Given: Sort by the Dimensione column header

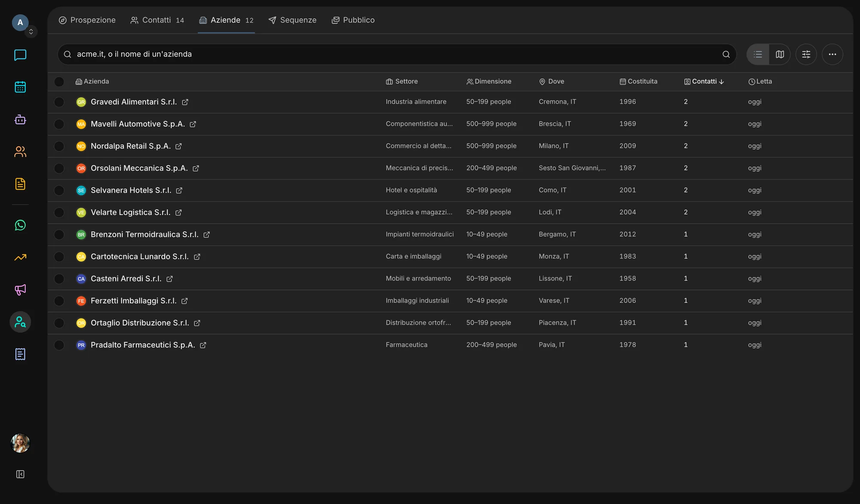Looking at the screenshot, I should (x=489, y=81).
